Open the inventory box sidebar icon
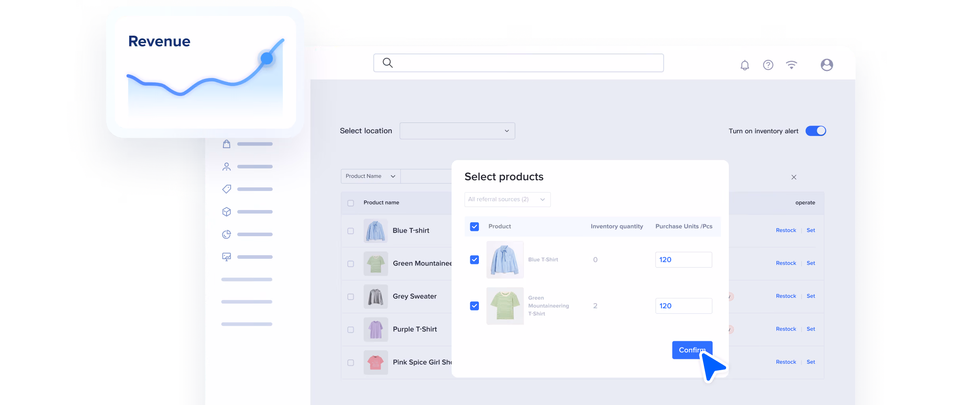This screenshot has height=405, width=980. click(x=227, y=212)
